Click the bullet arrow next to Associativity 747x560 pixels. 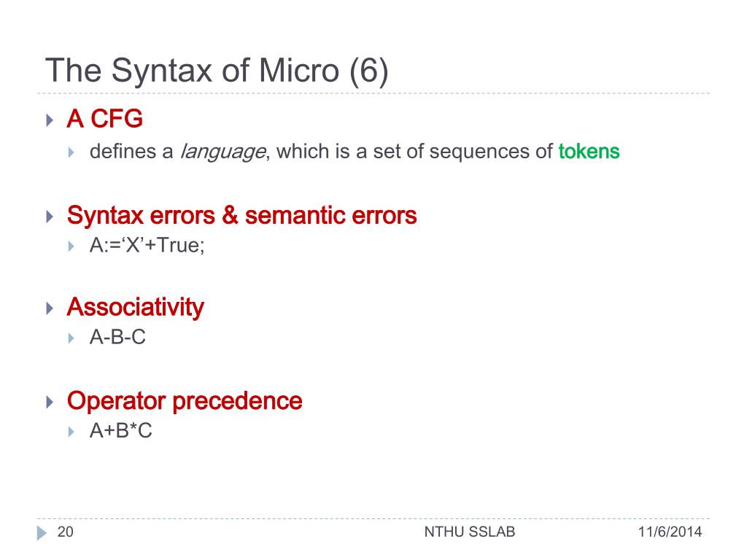point(50,308)
